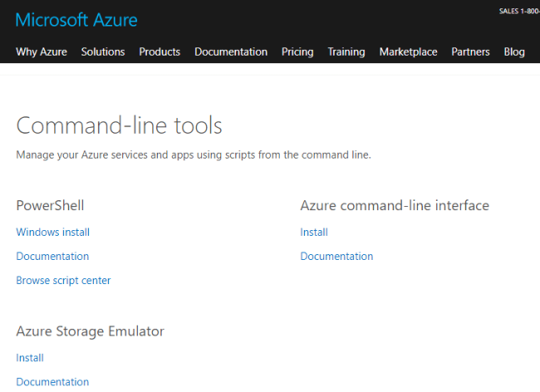Click Install under Azure command-line interface

tap(314, 233)
